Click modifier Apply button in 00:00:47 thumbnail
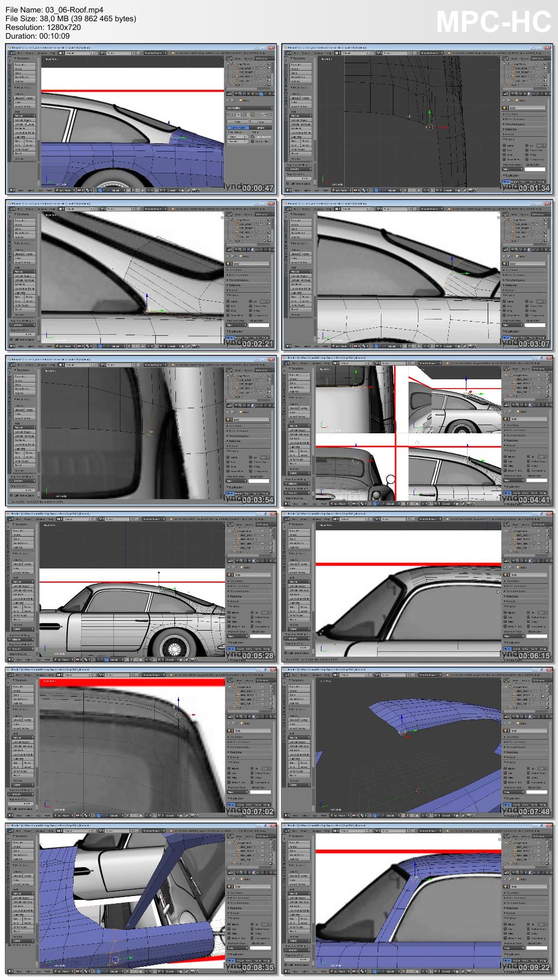The width and height of the screenshot is (558, 980). pos(238,122)
